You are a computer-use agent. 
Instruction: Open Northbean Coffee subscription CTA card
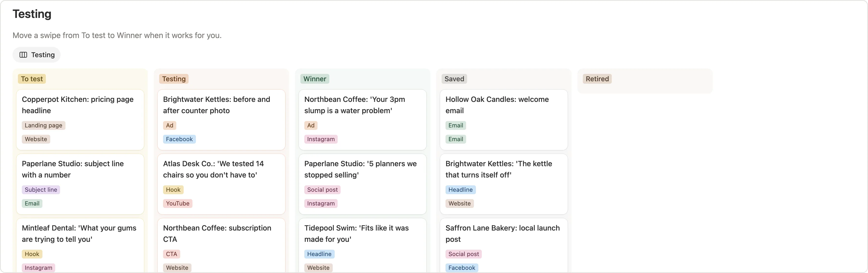click(x=221, y=245)
